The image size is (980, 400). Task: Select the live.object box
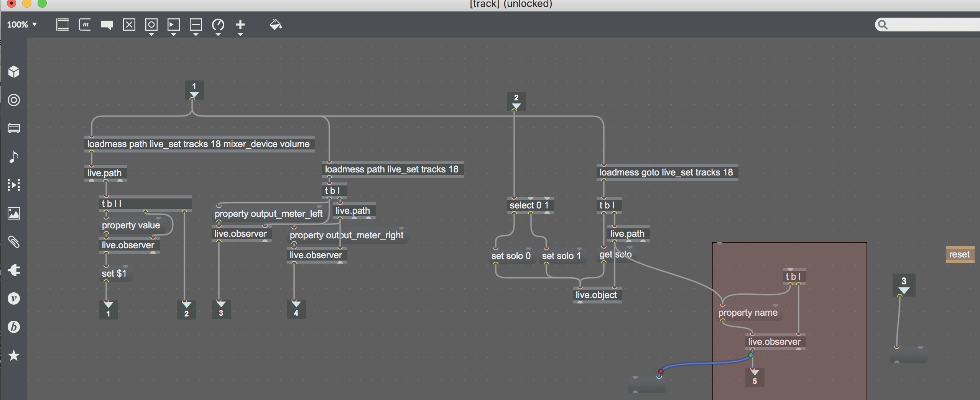(597, 295)
